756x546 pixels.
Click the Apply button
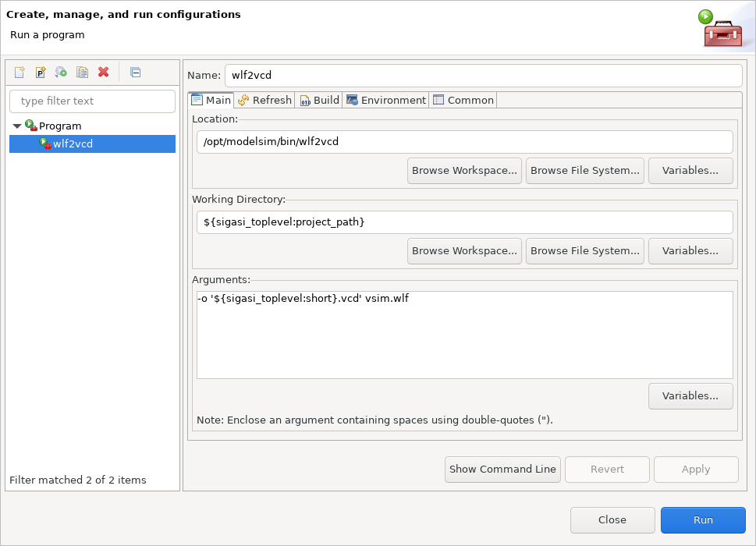pos(696,470)
